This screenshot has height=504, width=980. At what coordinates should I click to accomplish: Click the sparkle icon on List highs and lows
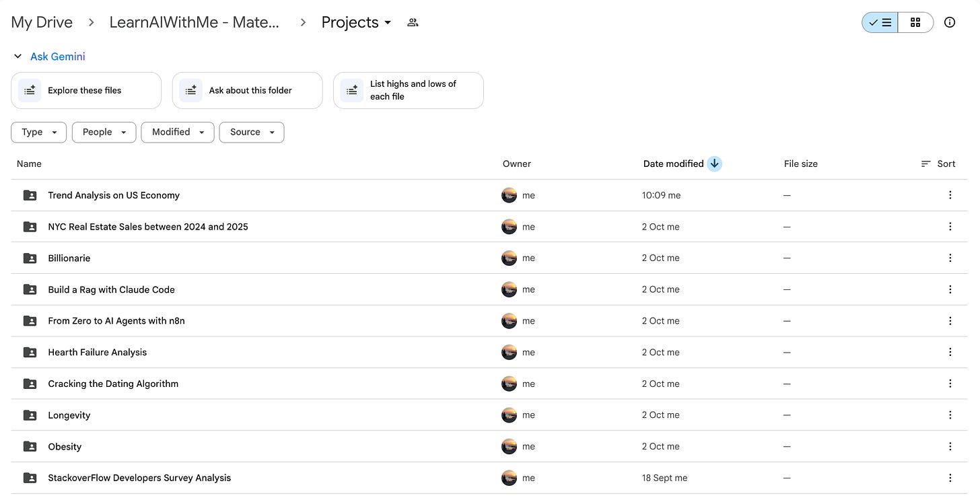pos(351,90)
